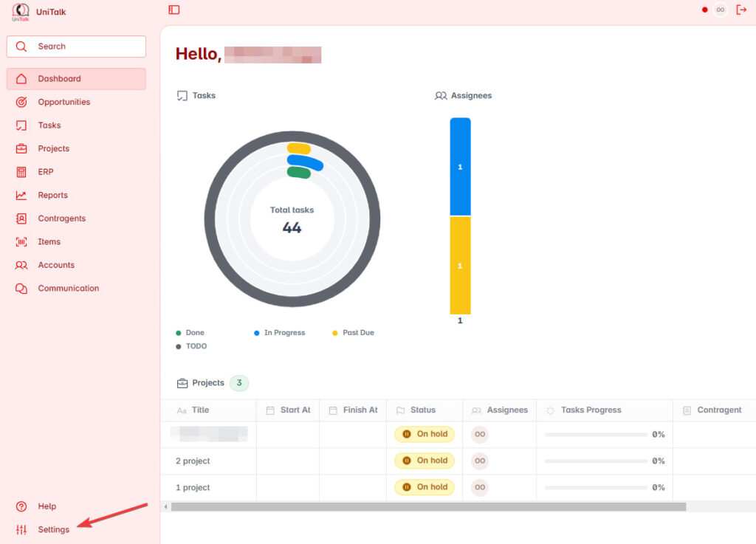
Task: Toggle In Progress legend item
Action: coord(283,333)
